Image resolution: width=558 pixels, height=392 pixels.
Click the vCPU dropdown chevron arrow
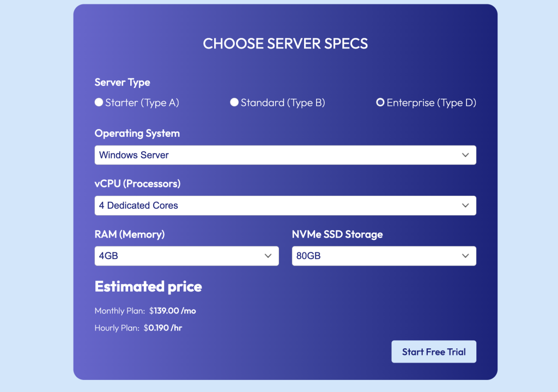[x=466, y=206]
